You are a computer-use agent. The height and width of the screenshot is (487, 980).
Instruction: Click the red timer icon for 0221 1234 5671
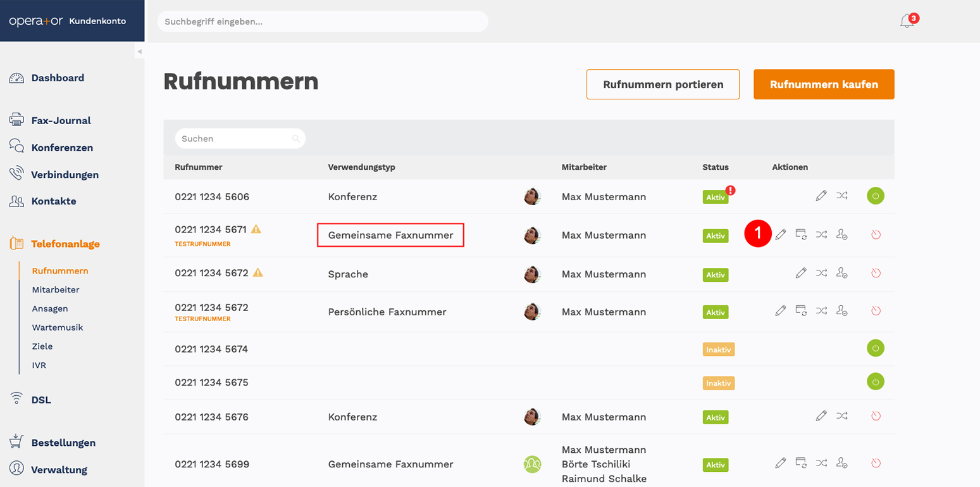[876, 235]
